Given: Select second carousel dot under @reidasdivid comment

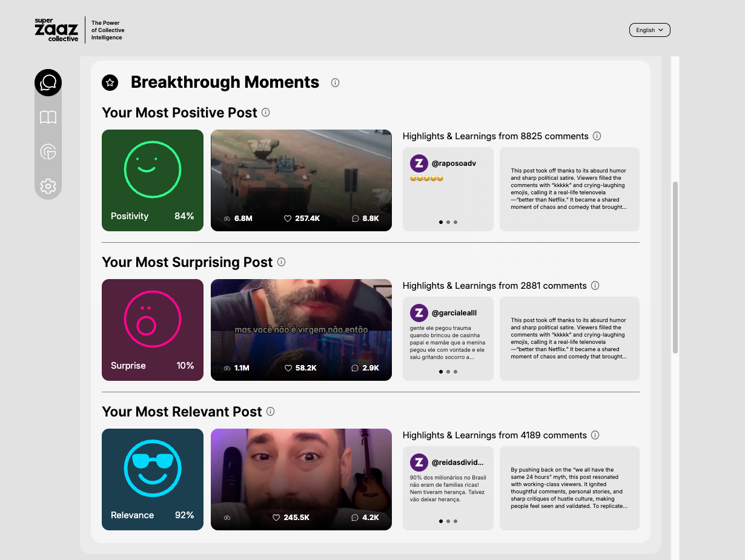Looking at the screenshot, I should (x=448, y=521).
